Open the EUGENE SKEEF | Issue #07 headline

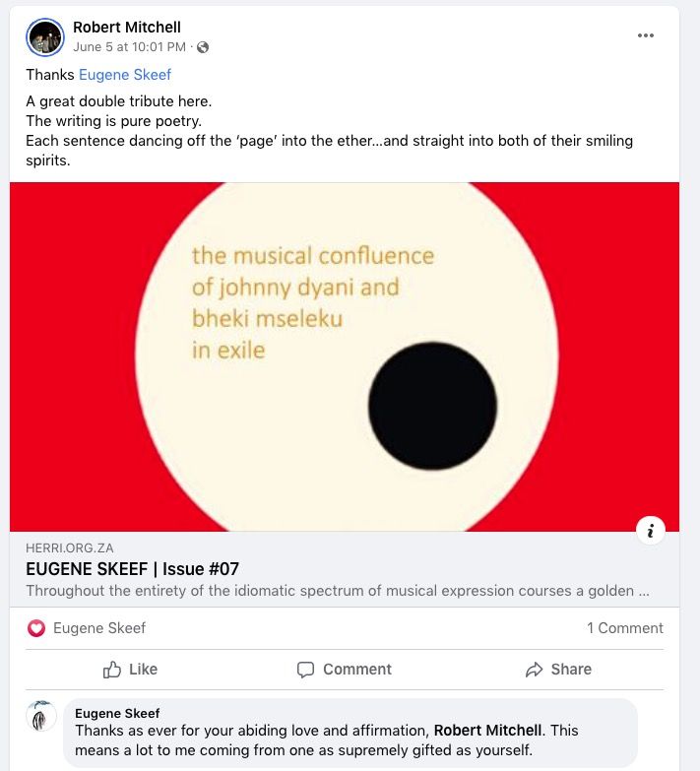coord(132,569)
